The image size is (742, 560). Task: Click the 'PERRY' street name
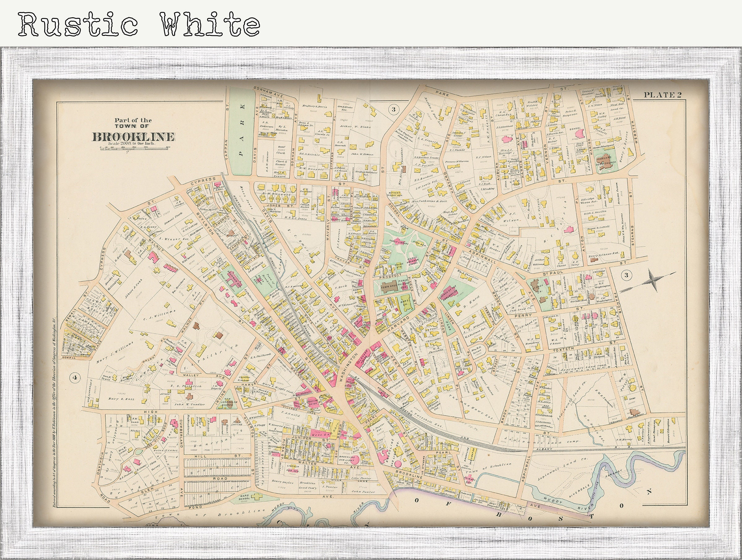(523, 315)
